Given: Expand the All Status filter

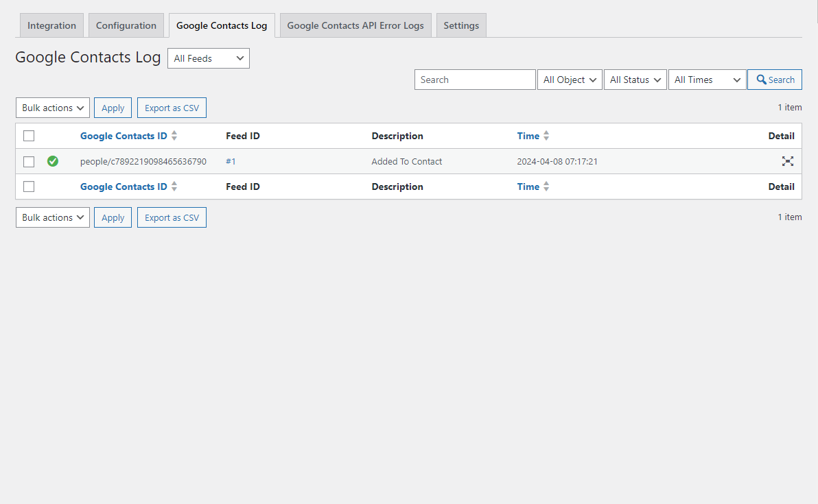Looking at the screenshot, I should [x=635, y=80].
